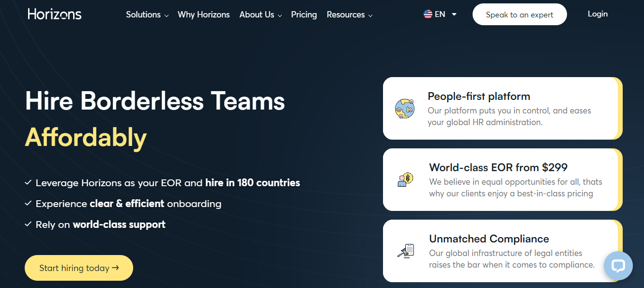Expand the Solutions dropdown menu
644x288 pixels.
point(147,15)
